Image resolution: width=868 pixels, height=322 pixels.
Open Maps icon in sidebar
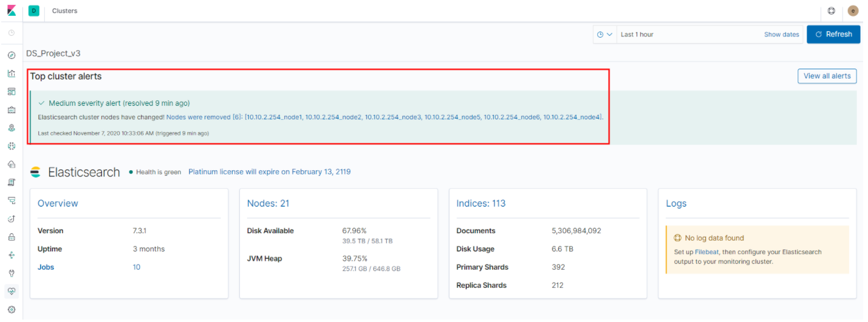coord(12,128)
